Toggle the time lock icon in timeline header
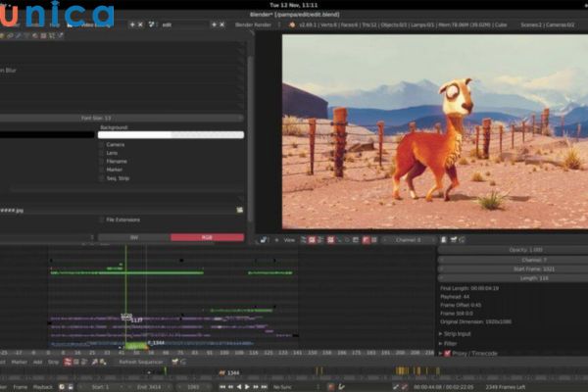The image size is (588, 392). 71,387
